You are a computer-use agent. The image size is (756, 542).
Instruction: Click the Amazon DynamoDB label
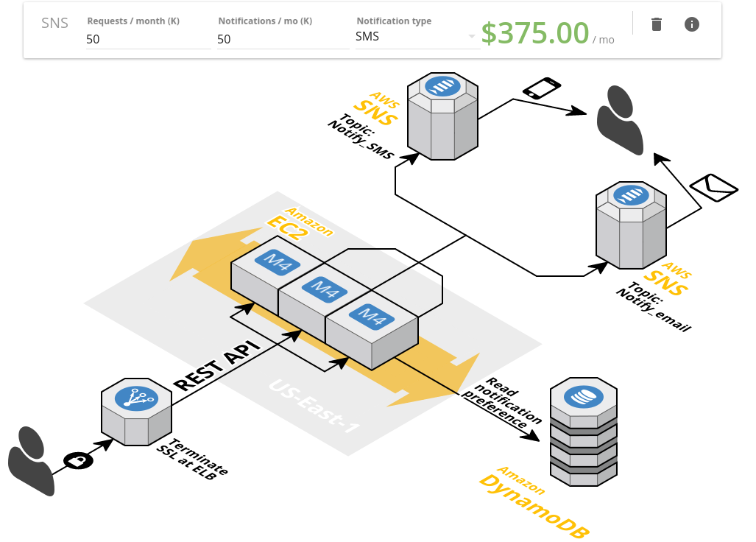535,502
